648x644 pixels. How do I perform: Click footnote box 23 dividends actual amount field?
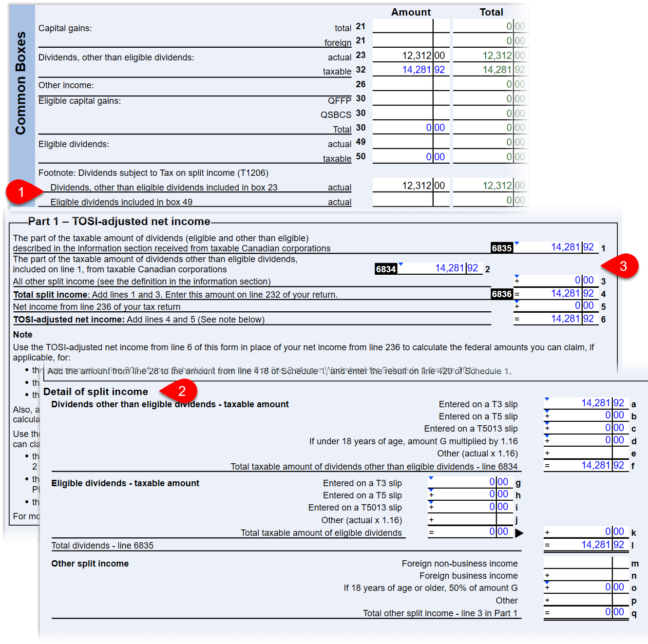click(x=411, y=186)
